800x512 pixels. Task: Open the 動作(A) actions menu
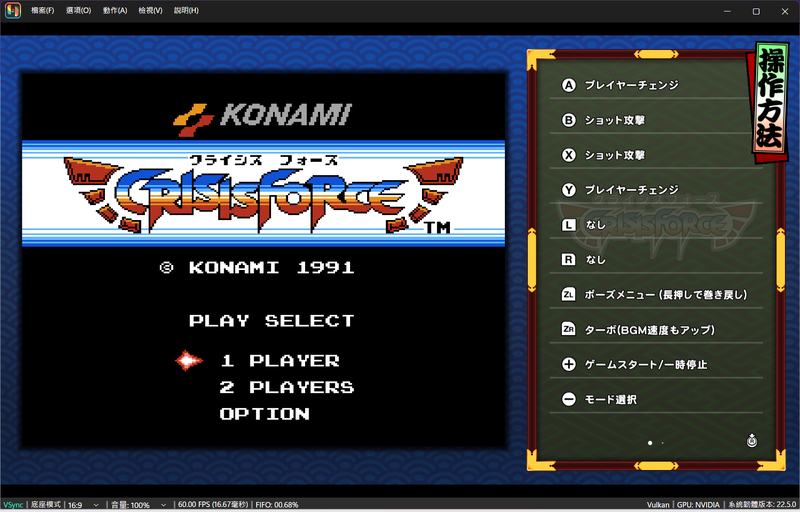click(x=115, y=11)
